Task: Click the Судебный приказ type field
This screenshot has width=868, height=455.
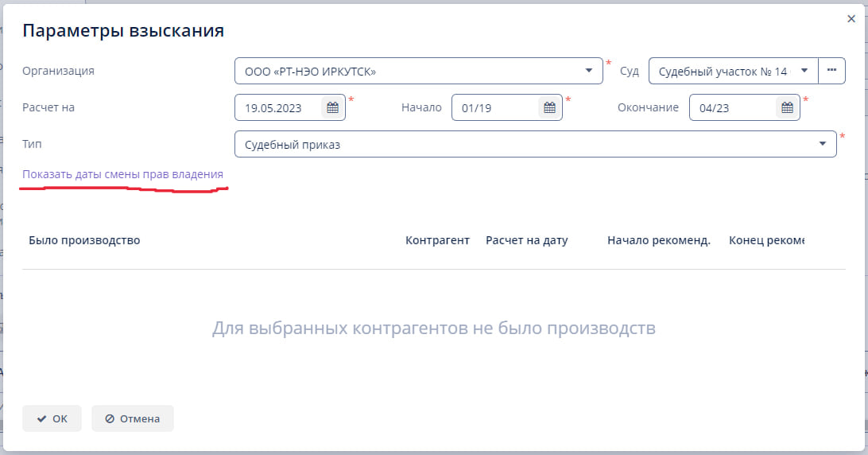Action: 525,145
